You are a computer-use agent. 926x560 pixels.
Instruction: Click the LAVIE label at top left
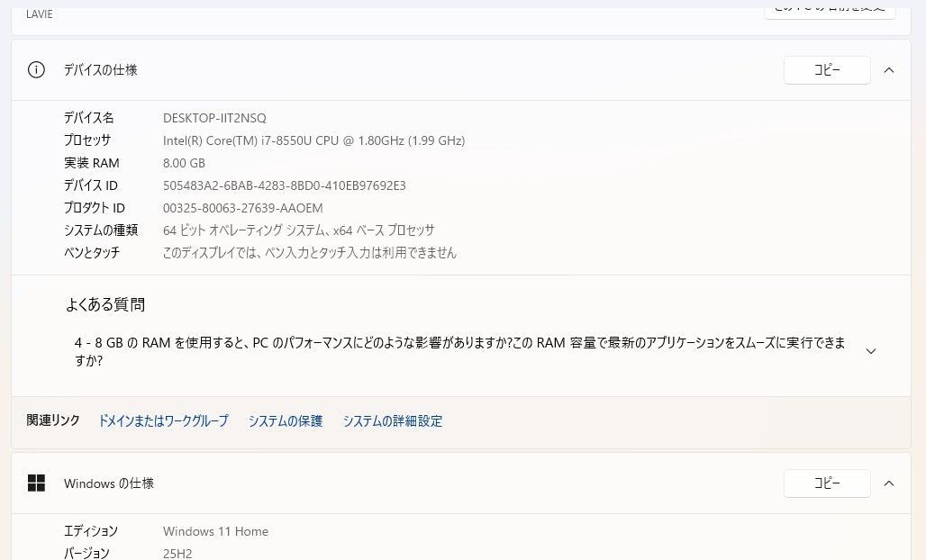39,14
